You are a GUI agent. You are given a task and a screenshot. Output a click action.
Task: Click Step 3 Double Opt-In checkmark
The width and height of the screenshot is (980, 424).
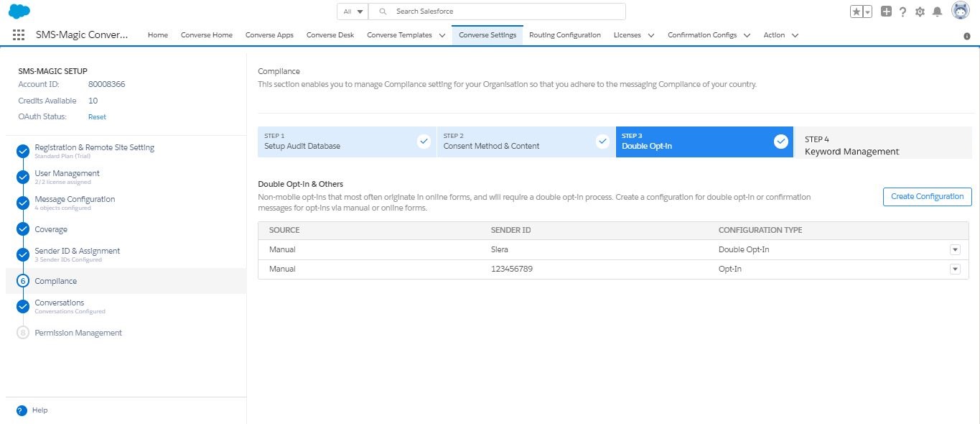click(781, 142)
